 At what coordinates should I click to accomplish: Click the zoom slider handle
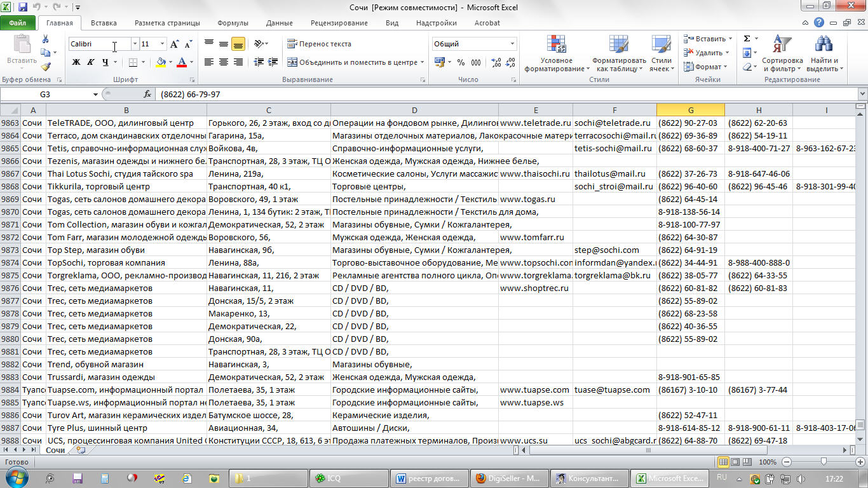(824, 462)
